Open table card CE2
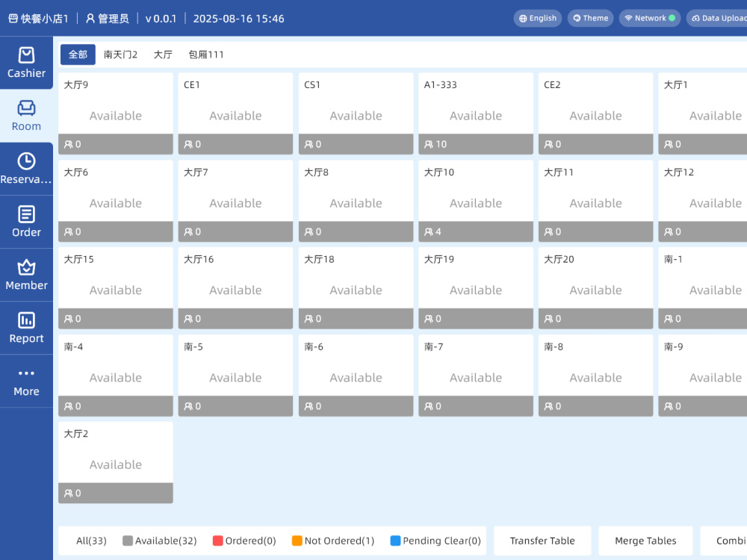747x560 pixels. tap(595, 113)
